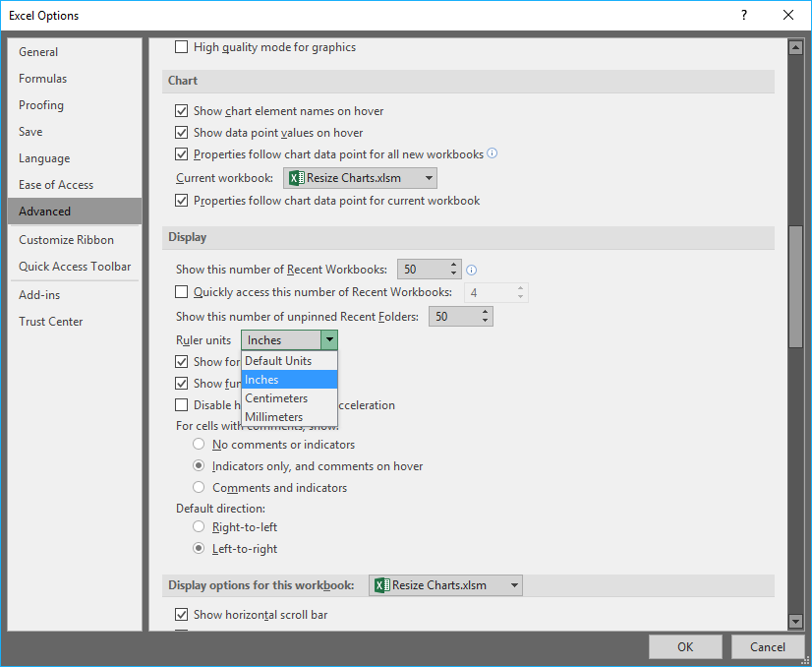The image size is (812, 667).
Task: Select No comments or indicators
Action: 199,444
